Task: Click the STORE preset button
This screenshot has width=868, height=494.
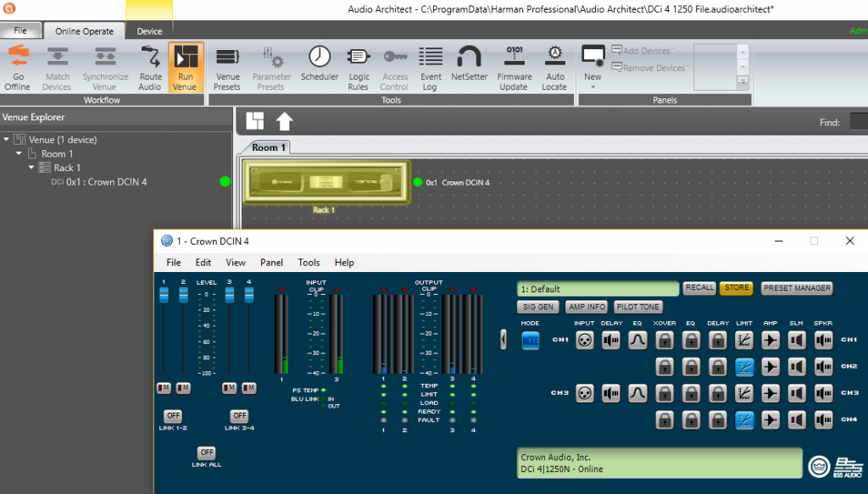Action: 737,287
